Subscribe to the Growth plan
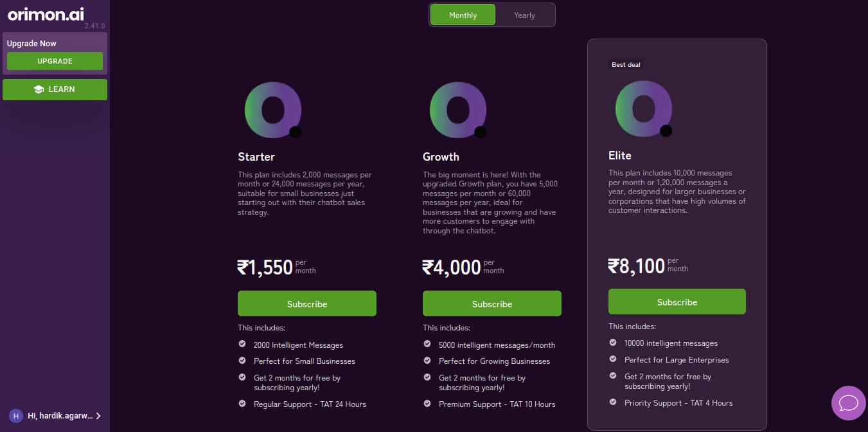 tap(492, 303)
